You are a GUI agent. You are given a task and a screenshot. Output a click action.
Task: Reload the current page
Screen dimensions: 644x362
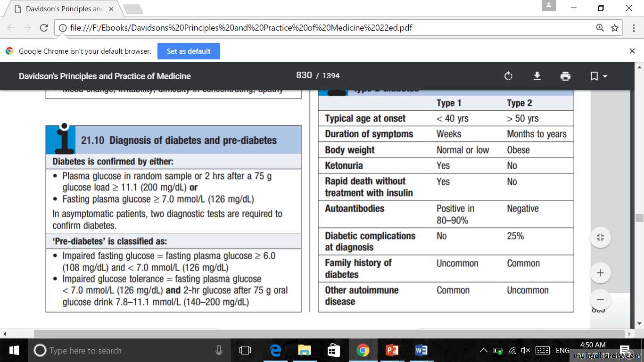click(x=44, y=28)
